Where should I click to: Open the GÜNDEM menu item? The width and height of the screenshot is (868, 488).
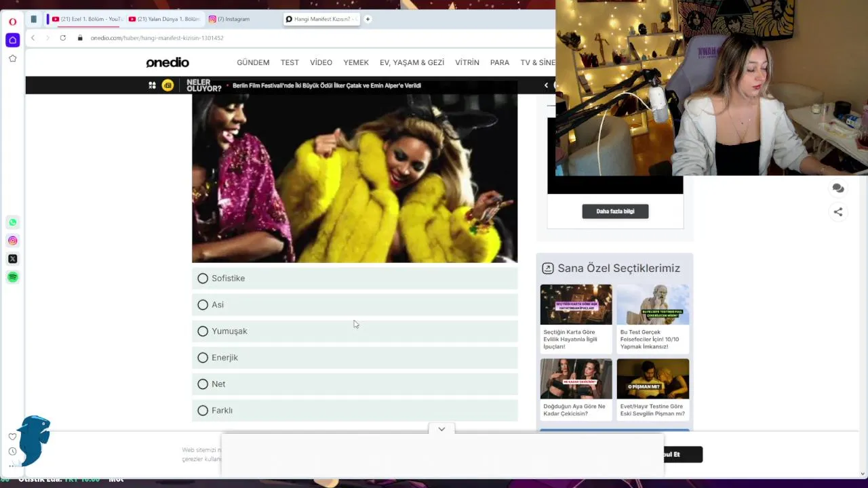coord(253,62)
